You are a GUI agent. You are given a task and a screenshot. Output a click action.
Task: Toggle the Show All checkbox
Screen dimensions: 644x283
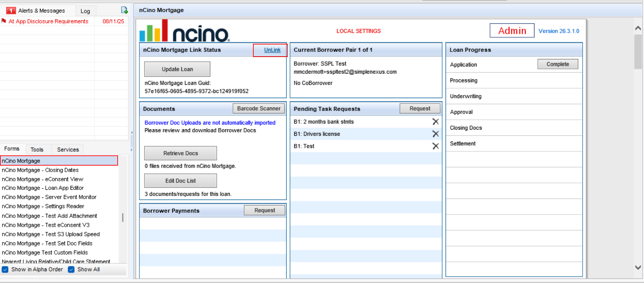(x=71, y=269)
